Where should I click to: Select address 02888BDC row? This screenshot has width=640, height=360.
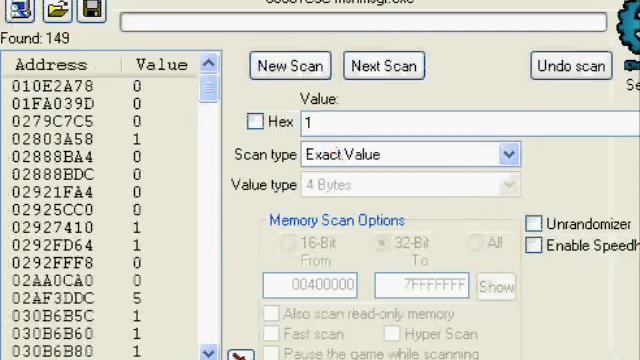tap(100, 175)
